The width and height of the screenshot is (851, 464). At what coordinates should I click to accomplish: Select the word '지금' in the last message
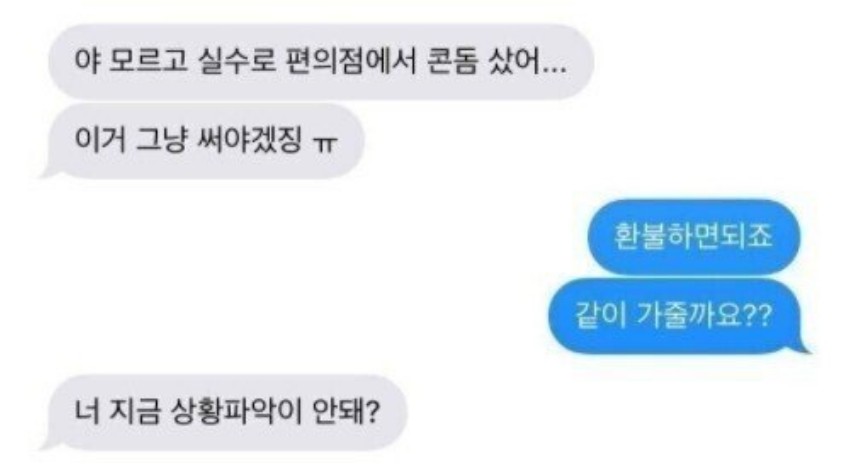[x=135, y=412]
